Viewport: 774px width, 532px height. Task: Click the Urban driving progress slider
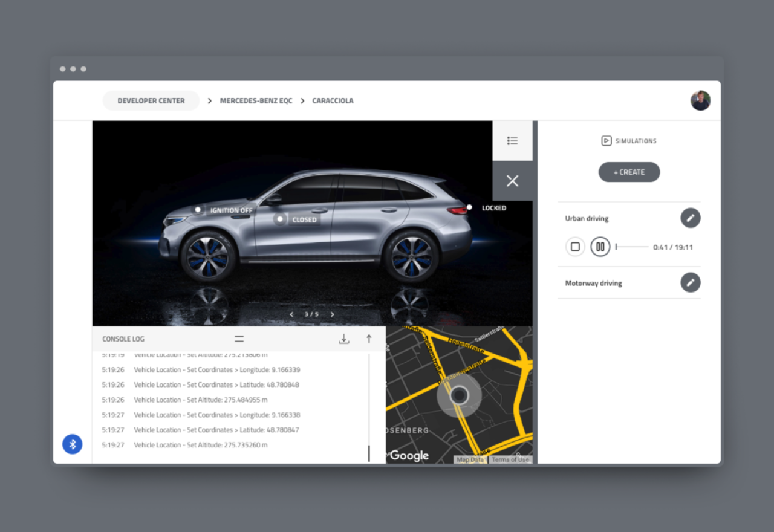tap(632, 247)
